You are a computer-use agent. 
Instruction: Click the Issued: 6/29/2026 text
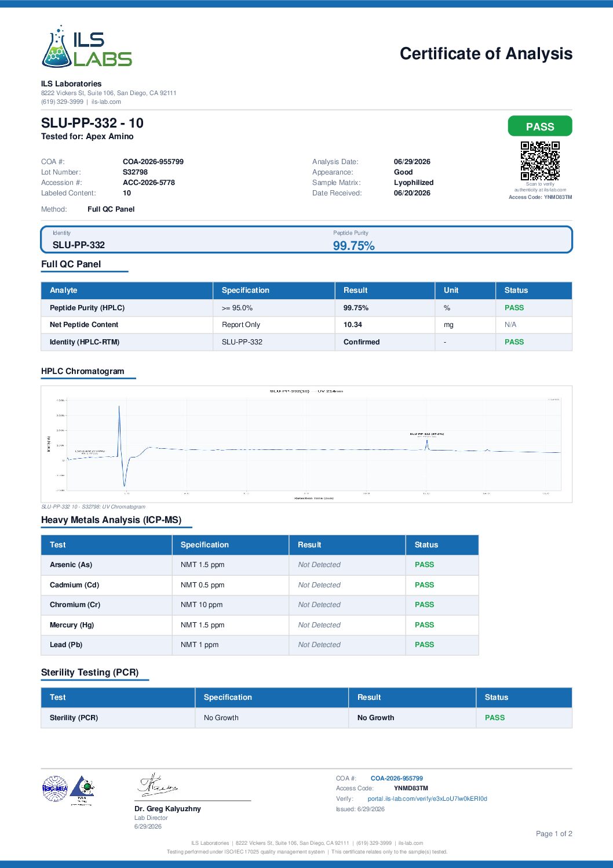click(360, 809)
